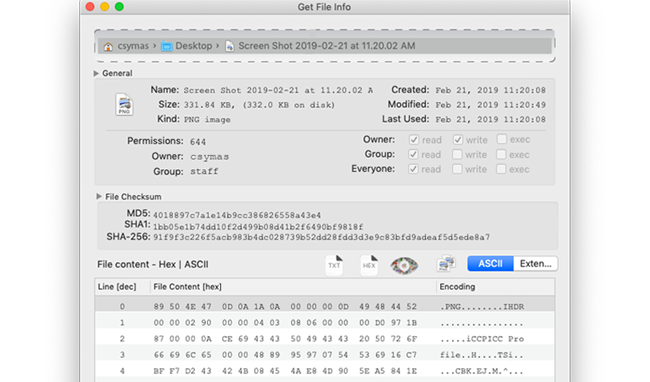Collapse the File Checksum section triangle
The width and height of the screenshot is (650, 382).
coord(99,196)
